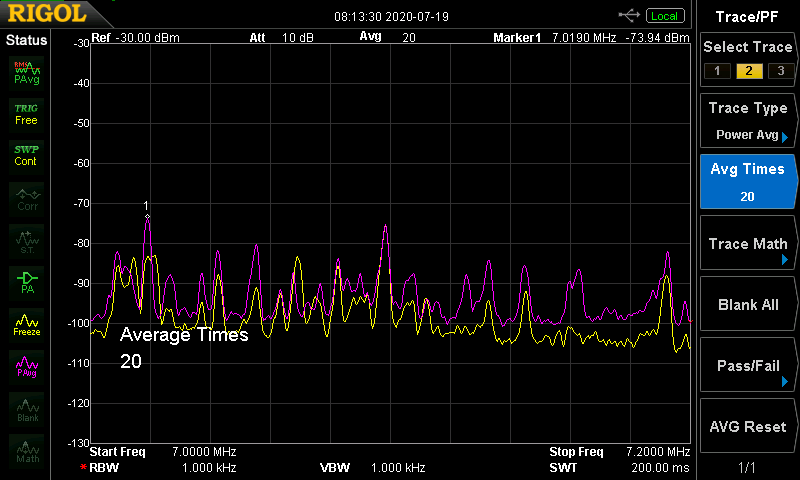
Task: Click the Start Freq 7.0000 MHz value
Action: [x=204, y=452]
